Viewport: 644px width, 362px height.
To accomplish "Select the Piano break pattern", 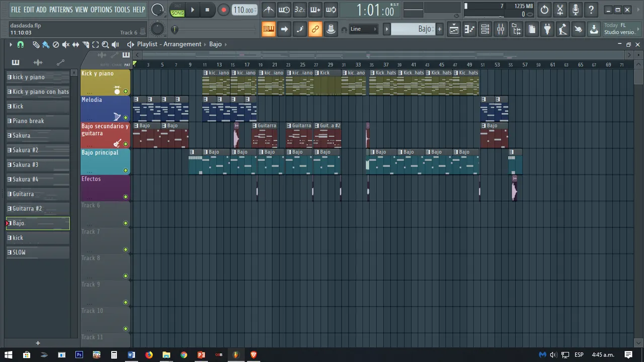I will [38, 121].
